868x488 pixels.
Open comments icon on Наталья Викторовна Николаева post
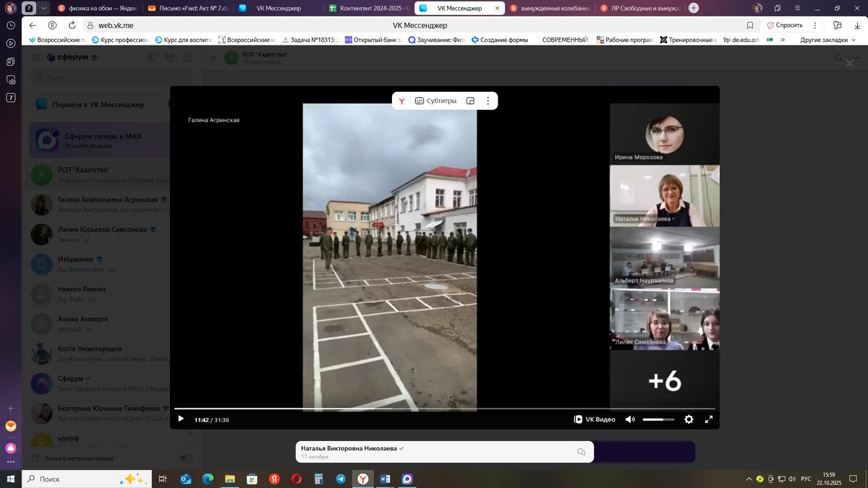pyautogui.click(x=581, y=452)
